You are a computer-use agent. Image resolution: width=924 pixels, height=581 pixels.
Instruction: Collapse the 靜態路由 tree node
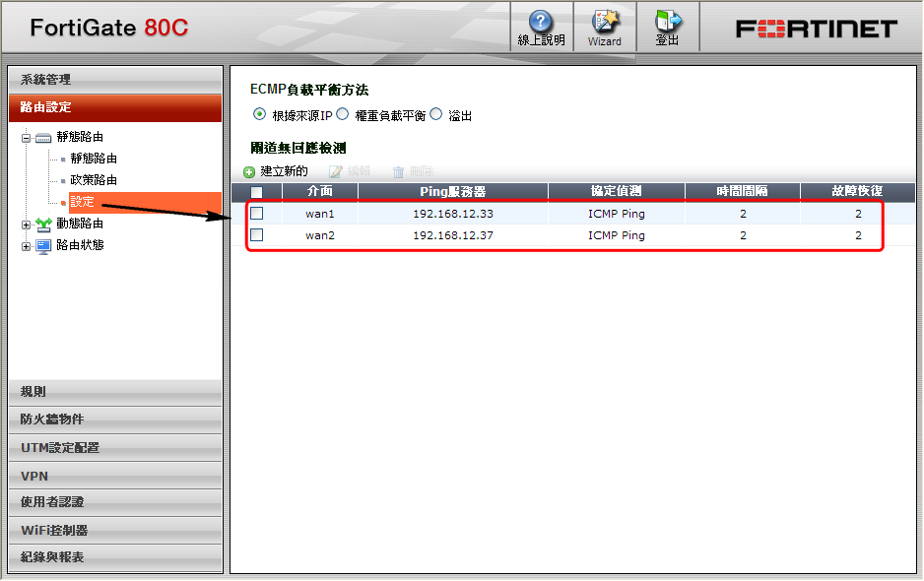pyautogui.click(x=26, y=139)
